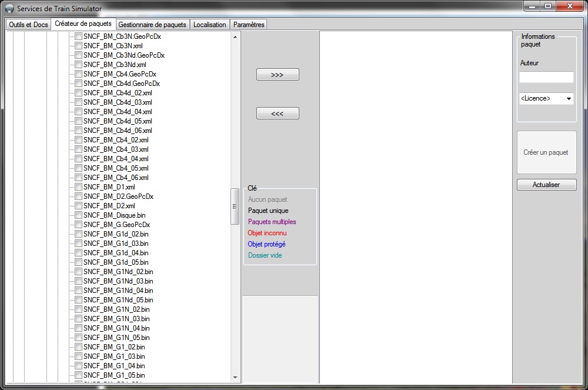Open the Paramètres tab

[x=249, y=25]
